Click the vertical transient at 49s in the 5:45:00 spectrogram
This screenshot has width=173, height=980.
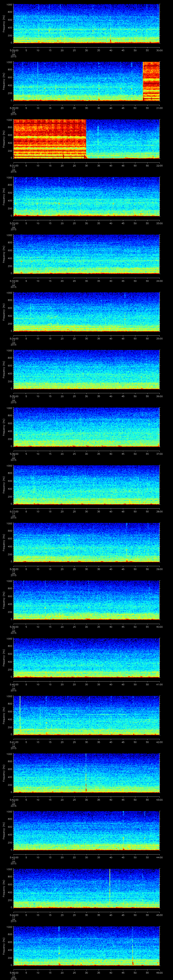[133, 947]
